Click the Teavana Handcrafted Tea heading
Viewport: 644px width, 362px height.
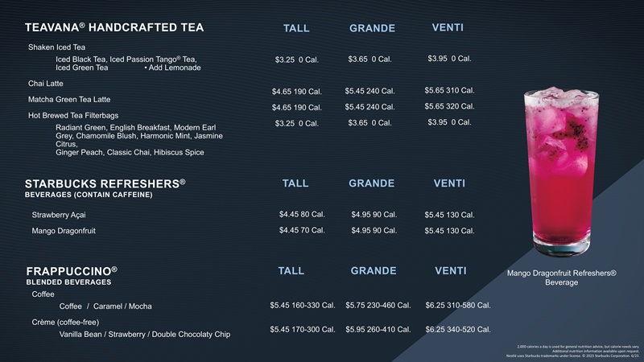[x=114, y=28]
